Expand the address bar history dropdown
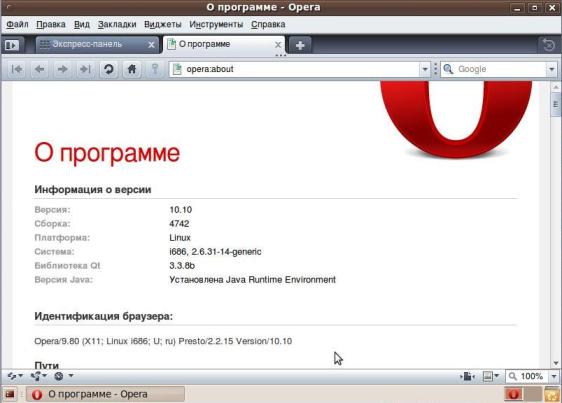 (424, 69)
